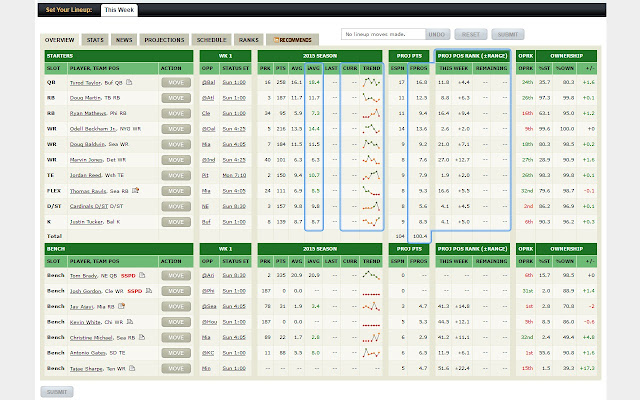Image resolution: width=640 pixels, height=400 pixels.
Task: Click the Starters table %OWN column header
Action: click(x=565, y=68)
